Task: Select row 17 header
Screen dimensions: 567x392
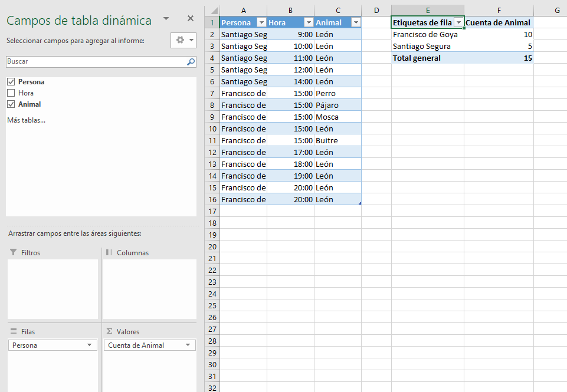Action: 212,212
